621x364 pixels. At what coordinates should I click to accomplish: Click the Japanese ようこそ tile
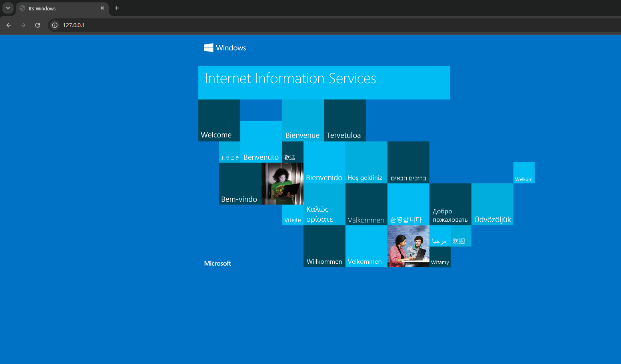click(x=230, y=152)
